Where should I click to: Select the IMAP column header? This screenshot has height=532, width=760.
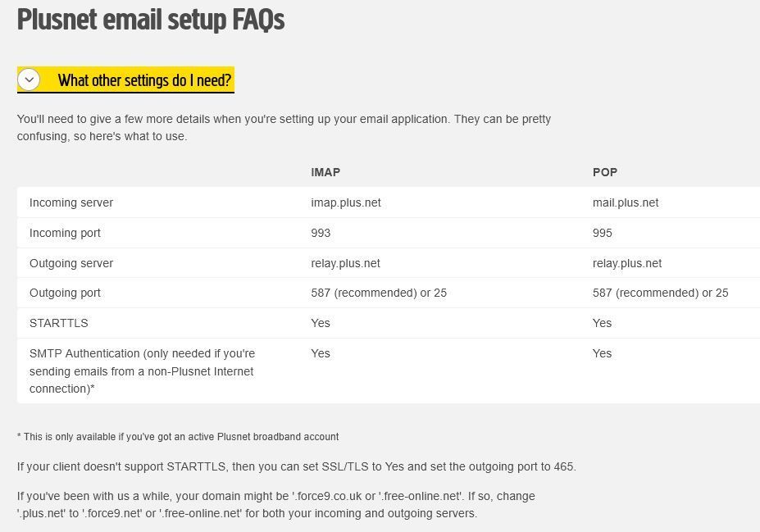[325, 172]
